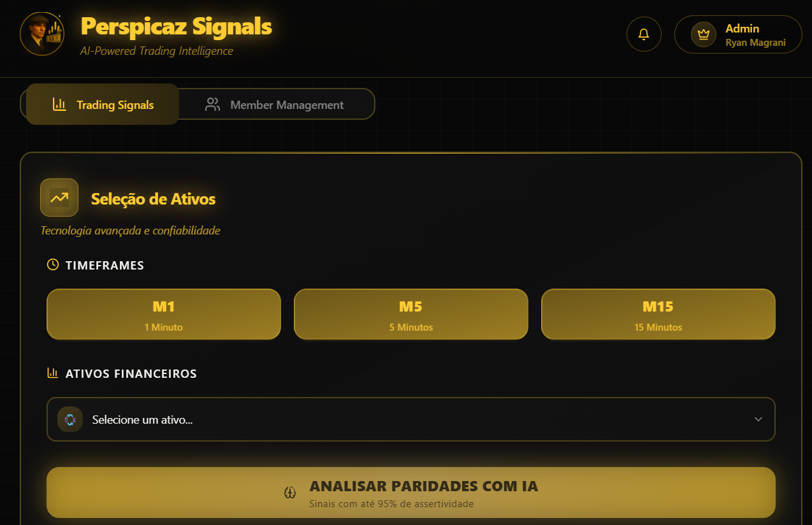Expand the asset list using the chevron arrow
This screenshot has width=812, height=525.
click(x=758, y=419)
